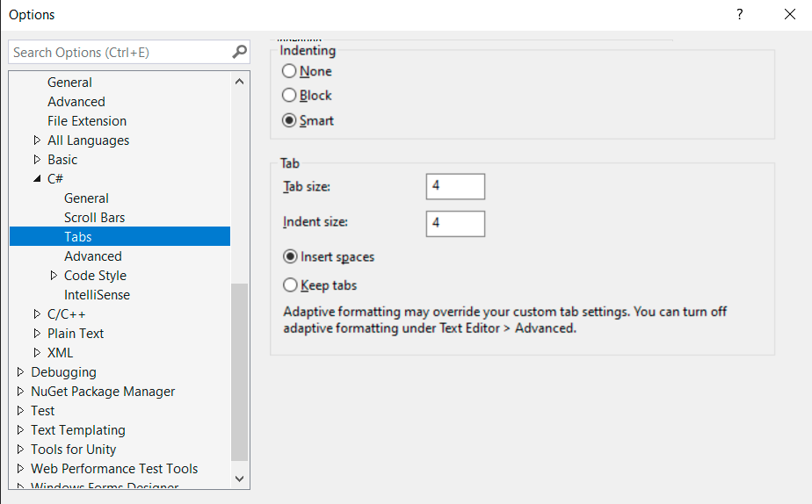Select the top General item in tree
Screen dimensions: 812x504
(x=69, y=83)
